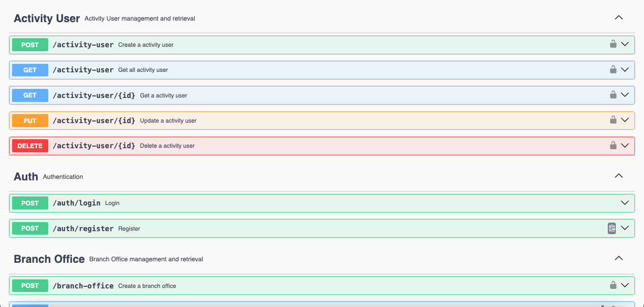This screenshot has width=644, height=307.
Task: Select the Branch Office heading
Action: tap(49, 259)
